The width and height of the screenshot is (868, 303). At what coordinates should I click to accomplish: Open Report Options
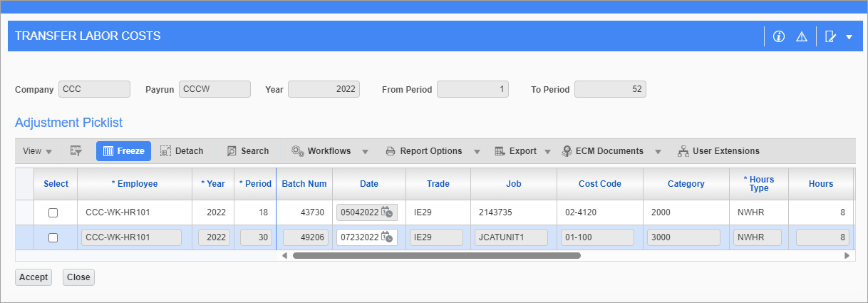click(x=424, y=151)
